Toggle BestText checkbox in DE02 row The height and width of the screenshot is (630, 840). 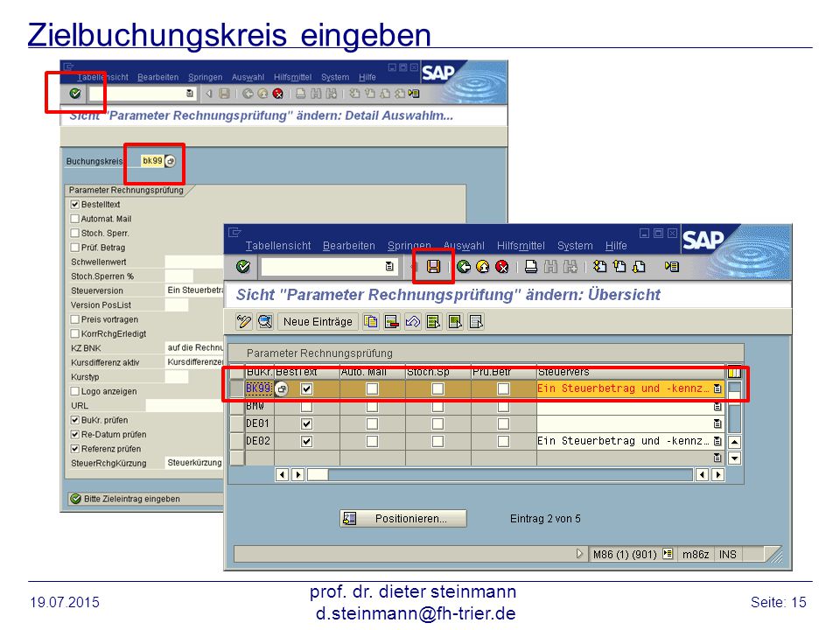(306, 441)
